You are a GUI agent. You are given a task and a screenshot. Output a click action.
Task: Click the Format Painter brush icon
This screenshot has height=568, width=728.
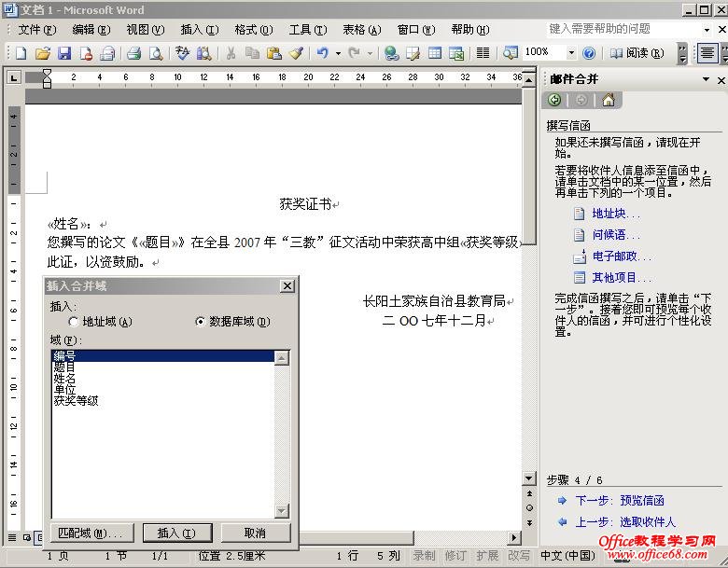click(296, 53)
